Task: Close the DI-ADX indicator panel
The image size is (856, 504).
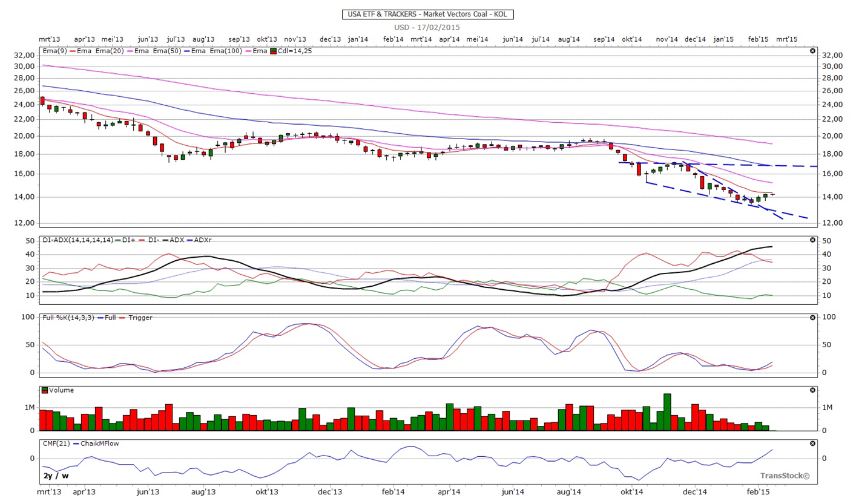Action: pos(812,240)
